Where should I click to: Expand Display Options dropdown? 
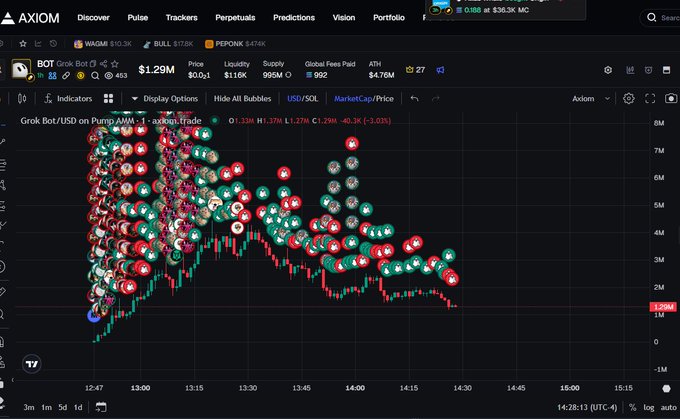tap(164, 98)
